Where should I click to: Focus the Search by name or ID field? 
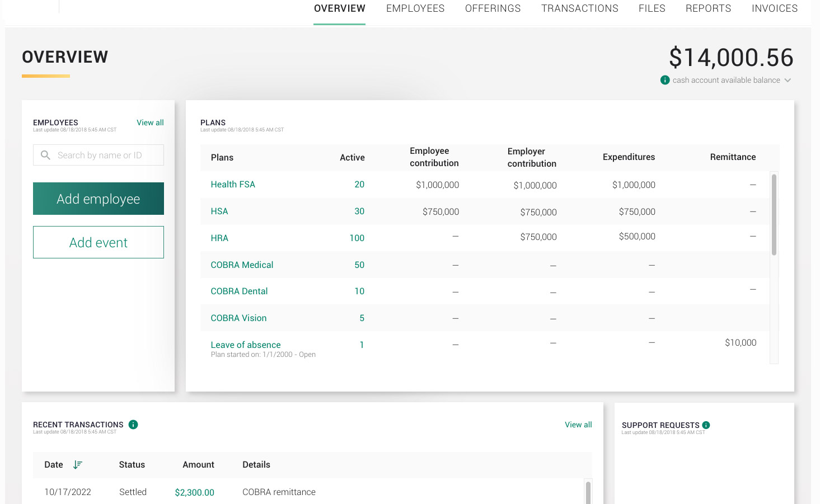99,155
